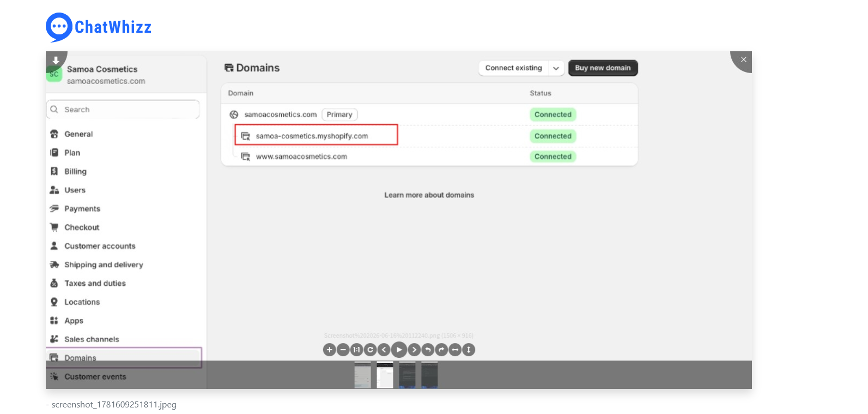Click Connected status for www.samoacosmetics.com row
Image resolution: width=868 pixels, height=414 pixels.
[553, 157]
